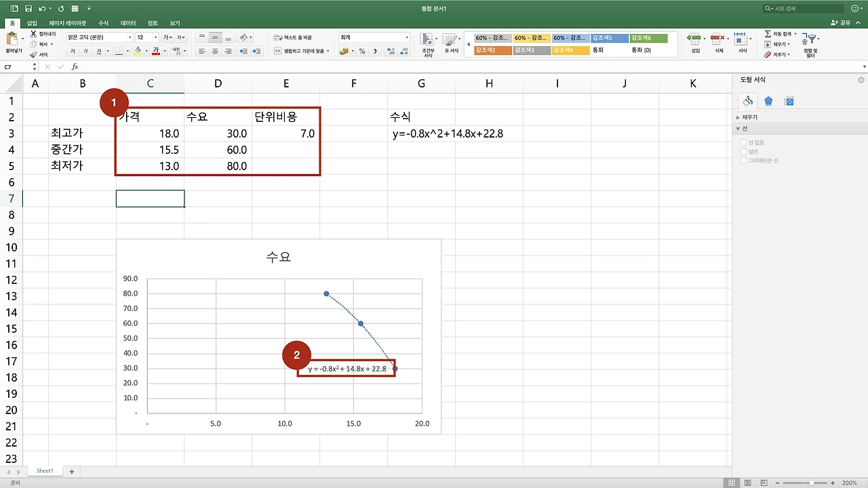This screenshot has height=488, width=868.
Task: Toggle underline formatting
Action: click(99, 51)
